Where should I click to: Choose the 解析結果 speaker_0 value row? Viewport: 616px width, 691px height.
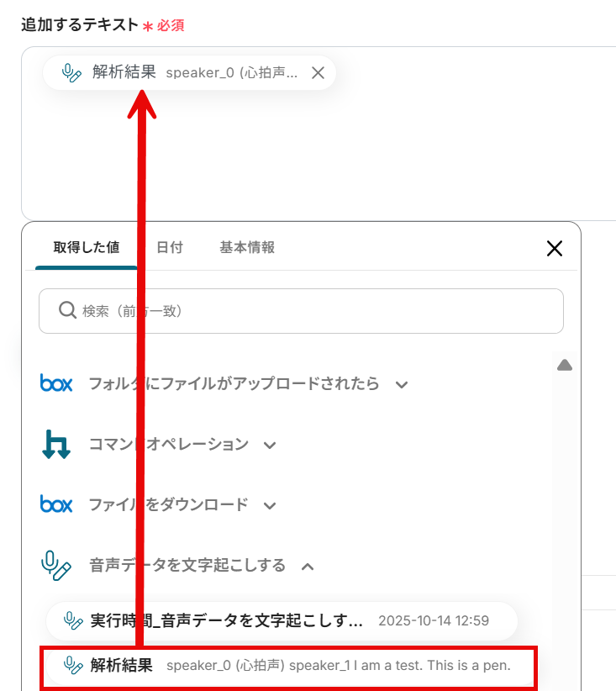288,666
